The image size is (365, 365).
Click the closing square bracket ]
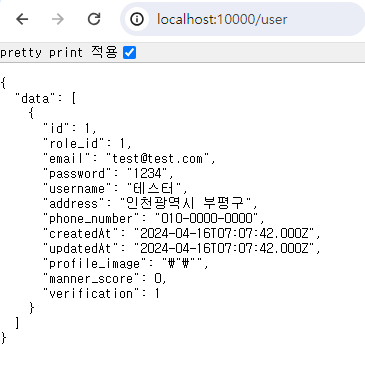(17, 323)
